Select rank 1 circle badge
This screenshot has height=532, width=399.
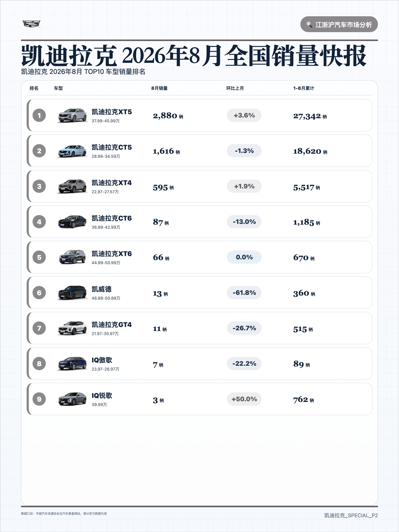coord(39,115)
